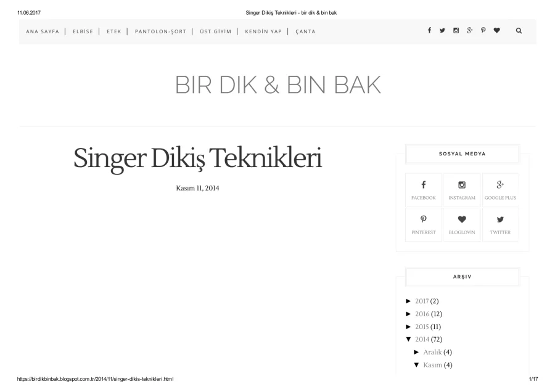
Task: Open GOOGLE PLUS tile in Sosyal Medya widget
Action: [501, 190]
